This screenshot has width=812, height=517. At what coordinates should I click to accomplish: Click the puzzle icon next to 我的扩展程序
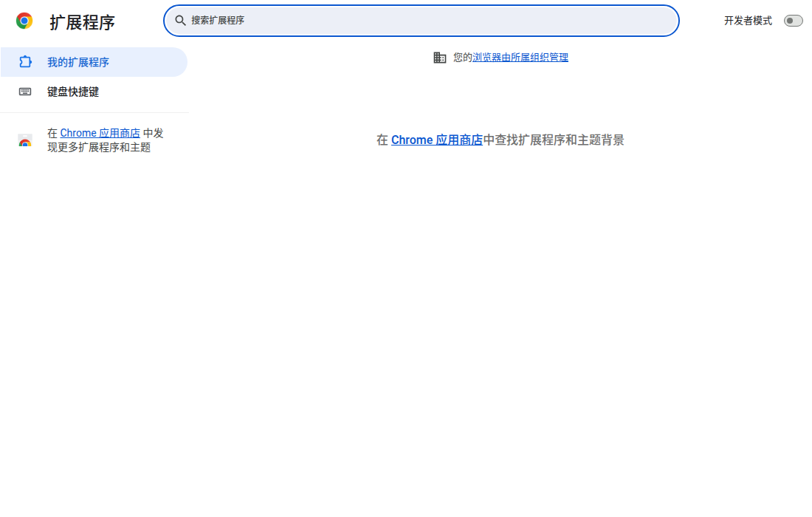(25, 62)
